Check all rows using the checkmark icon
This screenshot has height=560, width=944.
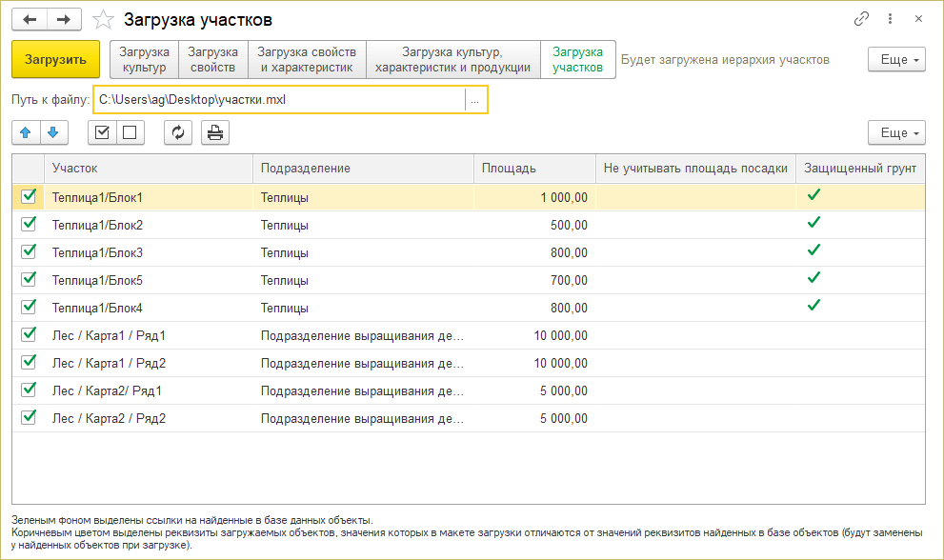point(102,133)
